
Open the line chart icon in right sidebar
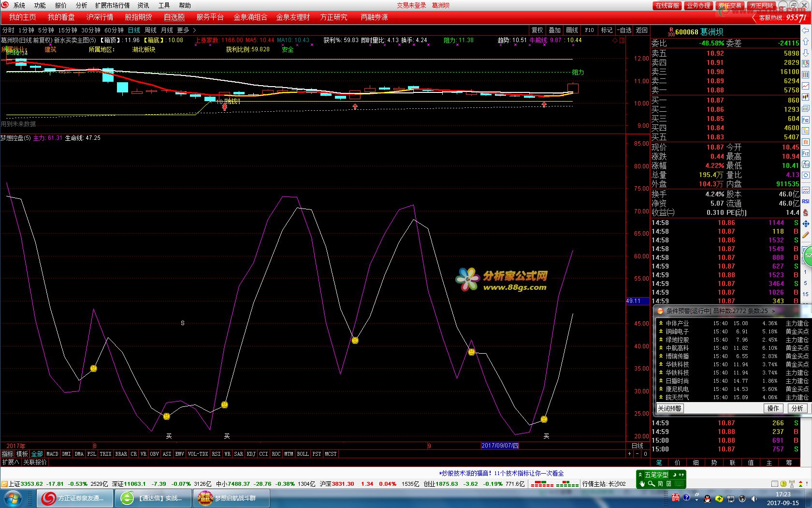pyautogui.click(x=806, y=85)
